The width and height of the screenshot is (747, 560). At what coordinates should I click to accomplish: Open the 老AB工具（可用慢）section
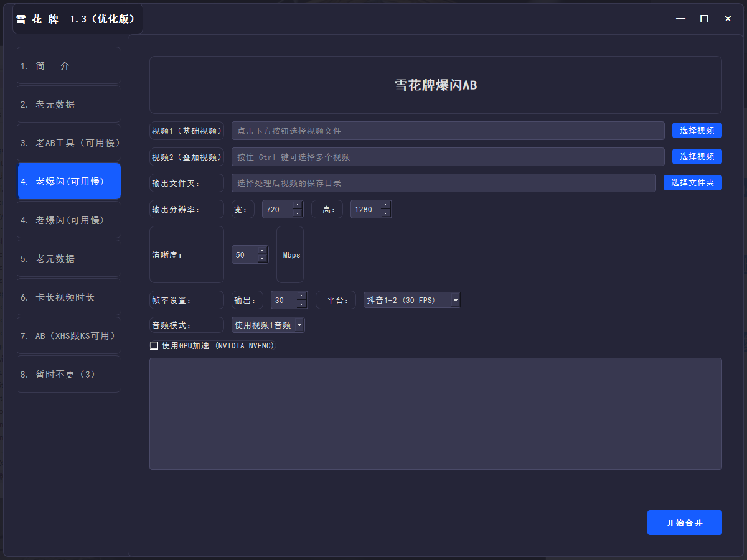pyautogui.click(x=68, y=142)
